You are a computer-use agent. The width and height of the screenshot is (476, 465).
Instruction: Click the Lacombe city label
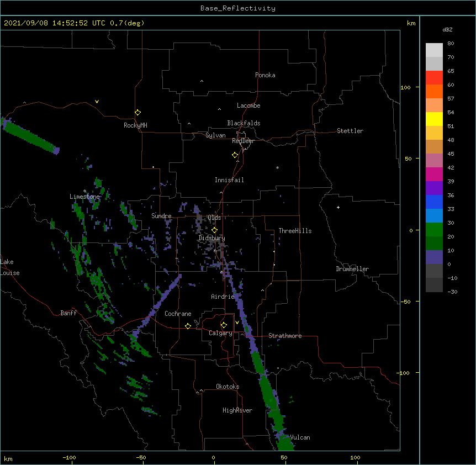(248, 105)
